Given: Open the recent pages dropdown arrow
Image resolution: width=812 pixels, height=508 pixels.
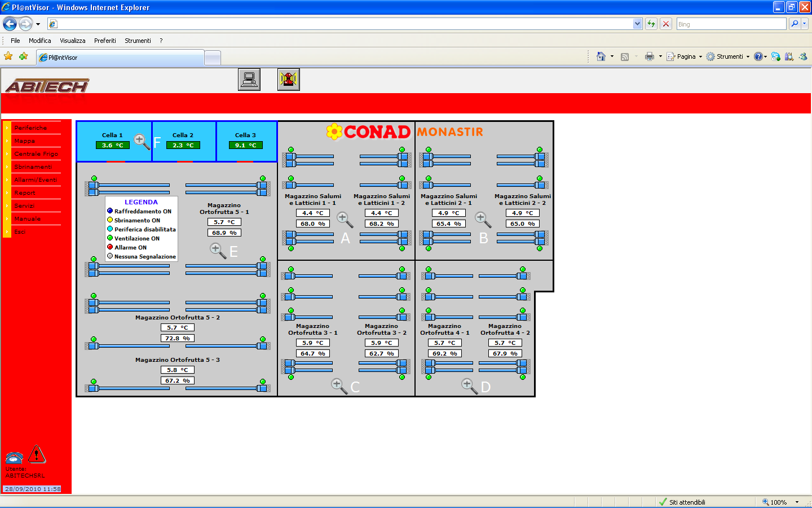Looking at the screenshot, I should click(x=38, y=24).
